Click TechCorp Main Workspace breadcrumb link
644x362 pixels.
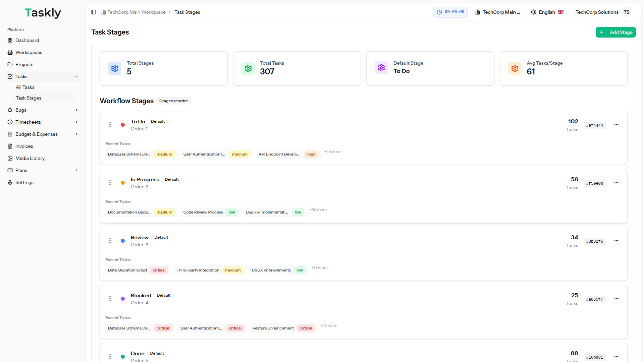(136, 12)
